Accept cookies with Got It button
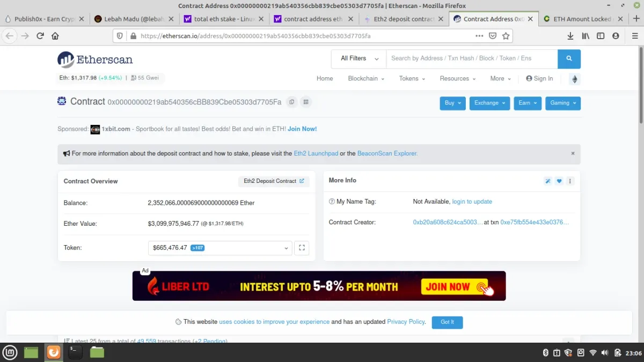Screen dimensions: 644x362 click(447, 322)
